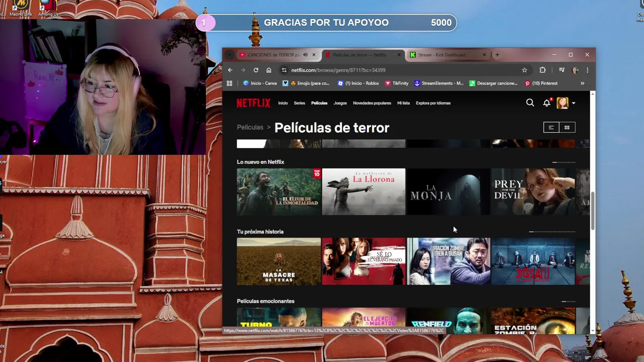Viewport: 644px width, 362px height.
Task: Open the Chrome profile avatar
Action: (x=575, y=70)
